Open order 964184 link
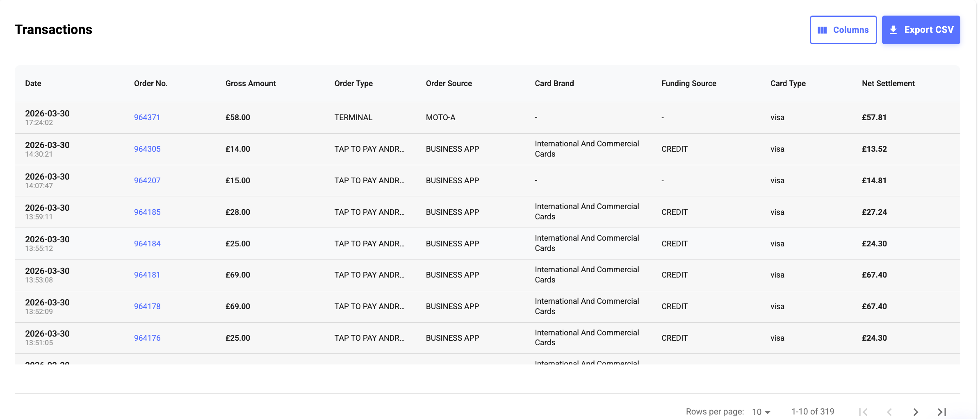This screenshot has height=419, width=980. pyautogui.click(x=147, y=244)
